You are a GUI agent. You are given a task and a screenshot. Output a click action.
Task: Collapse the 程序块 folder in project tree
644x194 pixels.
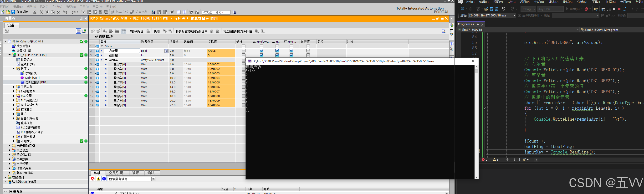[x=14, y=68]
